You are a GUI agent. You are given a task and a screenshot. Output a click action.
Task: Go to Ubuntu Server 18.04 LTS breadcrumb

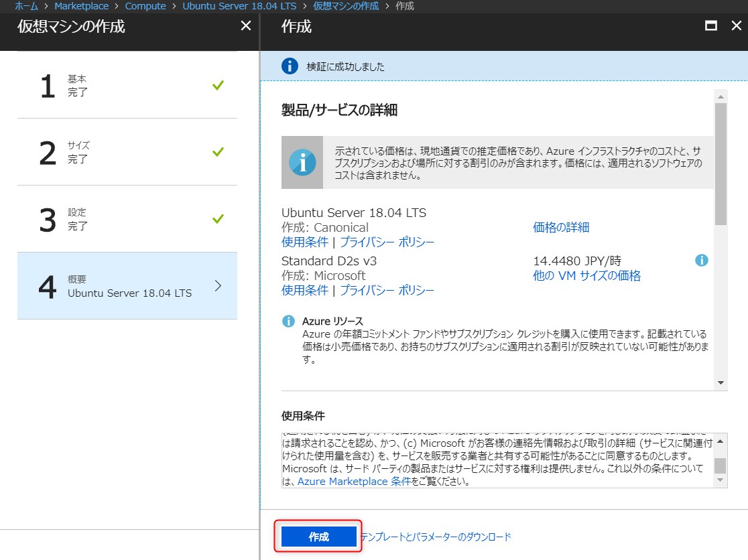click(x=239, y=6)
